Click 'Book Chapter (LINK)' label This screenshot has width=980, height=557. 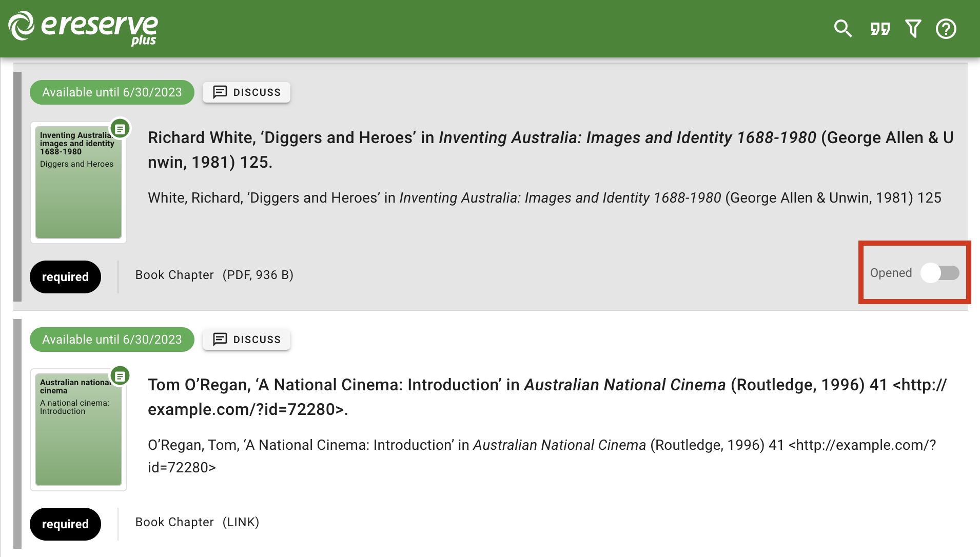tap(197, 522)
